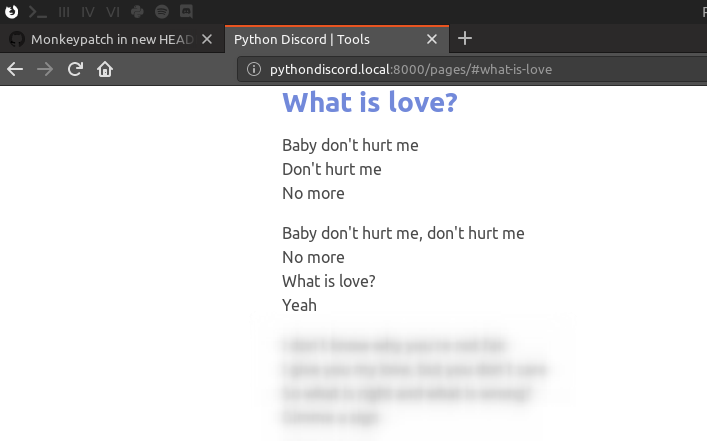
Task: Focus the URL address bar
Action: pyautogui.click(x=472, y=69)
